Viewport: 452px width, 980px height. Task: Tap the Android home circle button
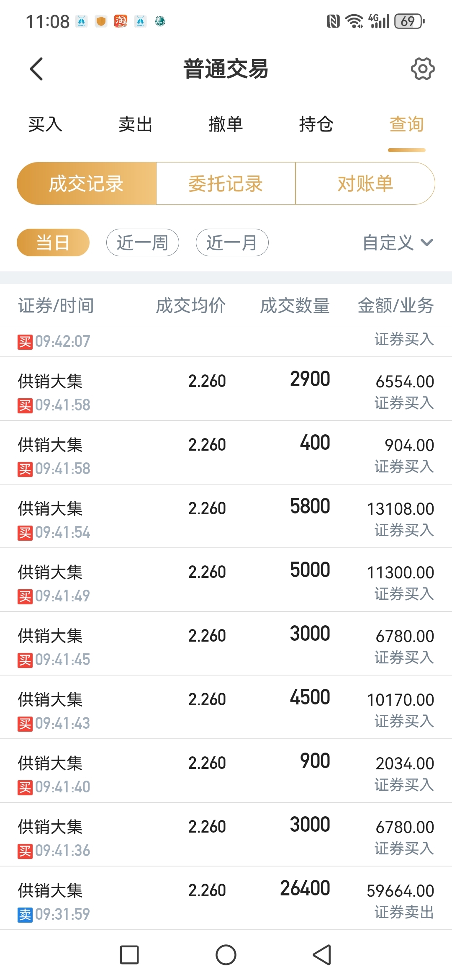click(x=226, y=955)
